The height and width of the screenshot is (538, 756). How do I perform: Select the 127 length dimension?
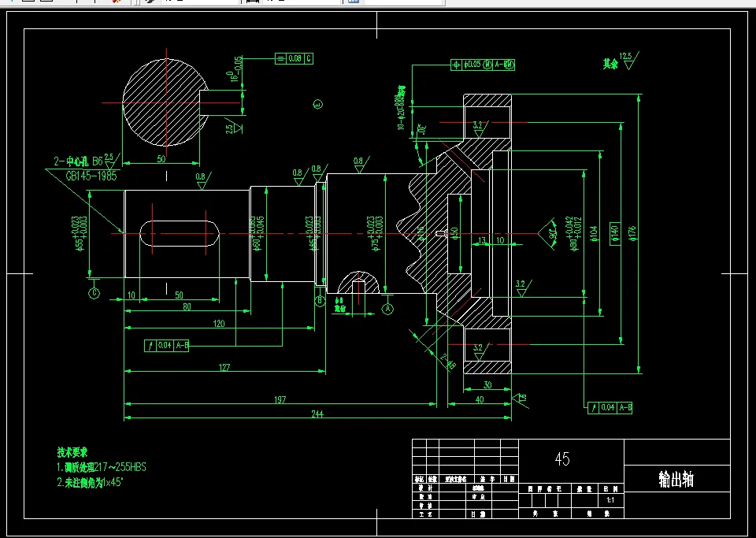pos(224,367)
